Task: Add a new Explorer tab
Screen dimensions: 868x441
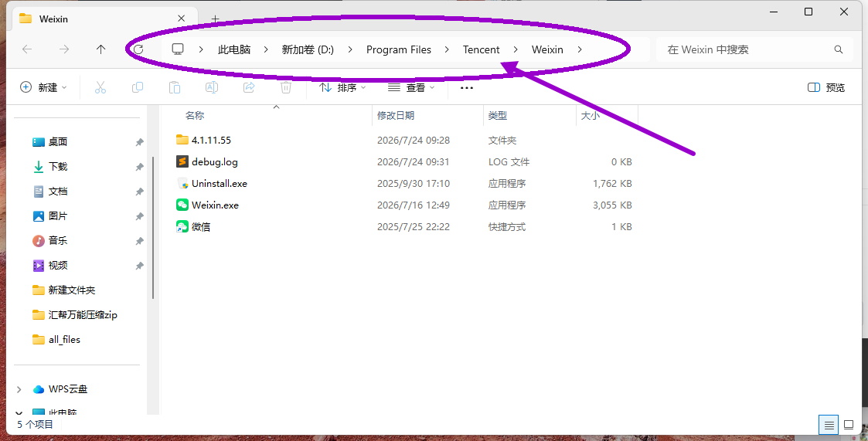Action: (x=216, y=19)
